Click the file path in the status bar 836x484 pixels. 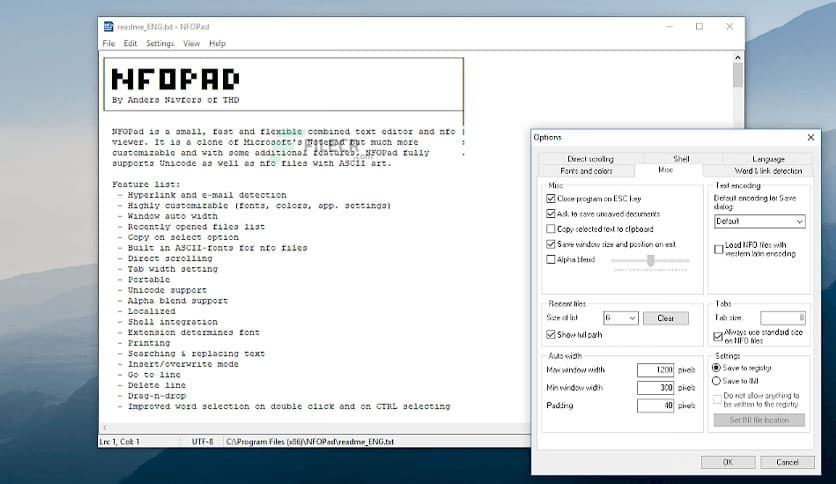pyautogui.click(x=310, y=442)
